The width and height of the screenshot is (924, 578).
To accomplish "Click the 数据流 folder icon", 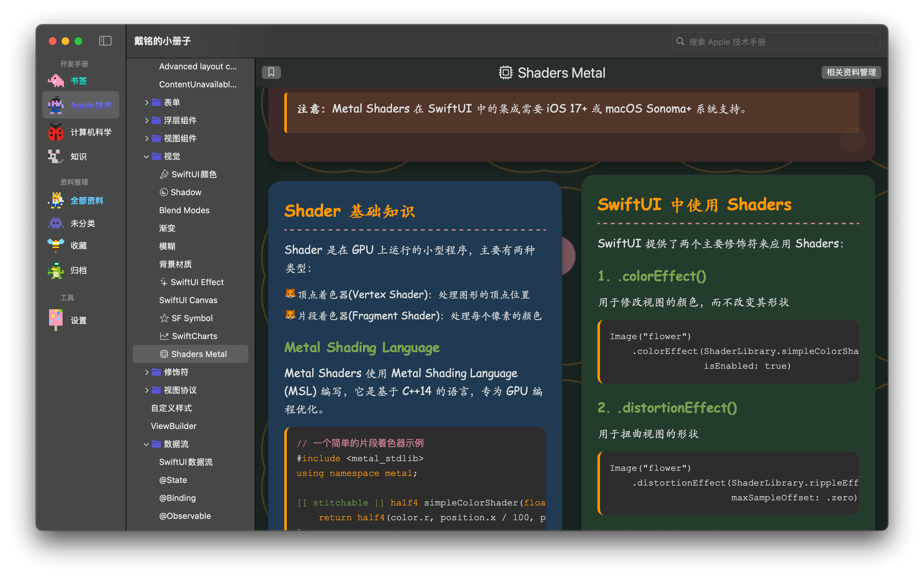I will (156, 444).
